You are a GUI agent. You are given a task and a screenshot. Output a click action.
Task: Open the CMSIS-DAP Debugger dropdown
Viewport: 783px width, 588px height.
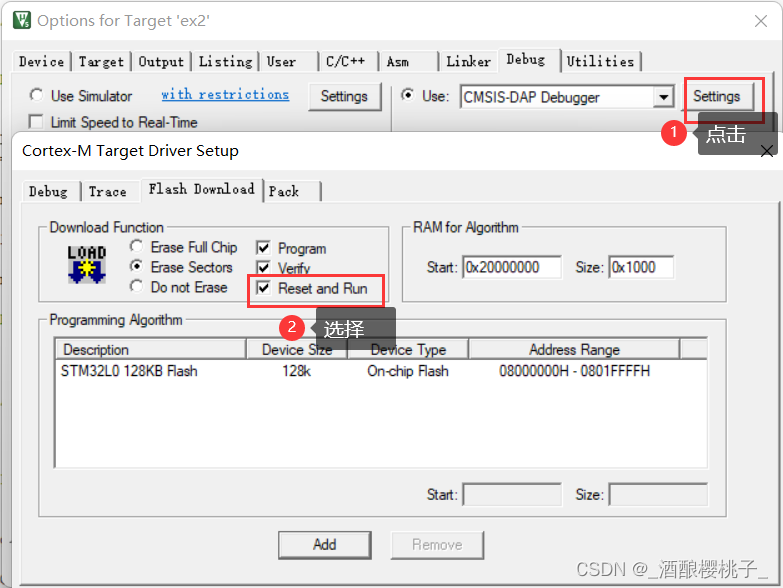tap(663, 97)
